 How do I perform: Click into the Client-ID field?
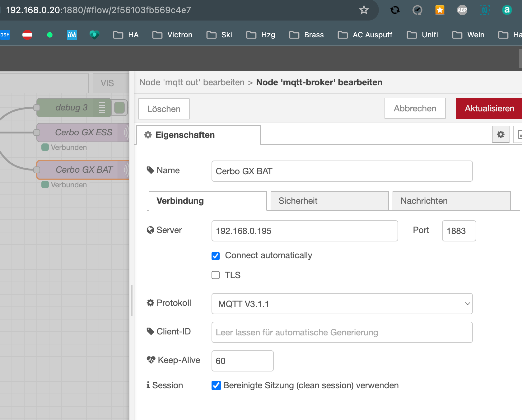coord(342,332)
